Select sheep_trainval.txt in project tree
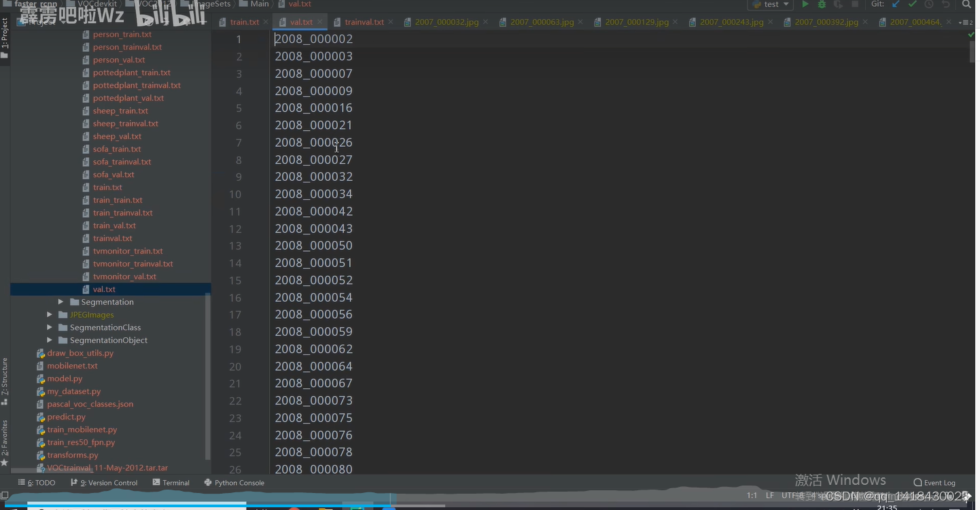Image resolution: width=980 pixels, height=510 pixels. 125,124
